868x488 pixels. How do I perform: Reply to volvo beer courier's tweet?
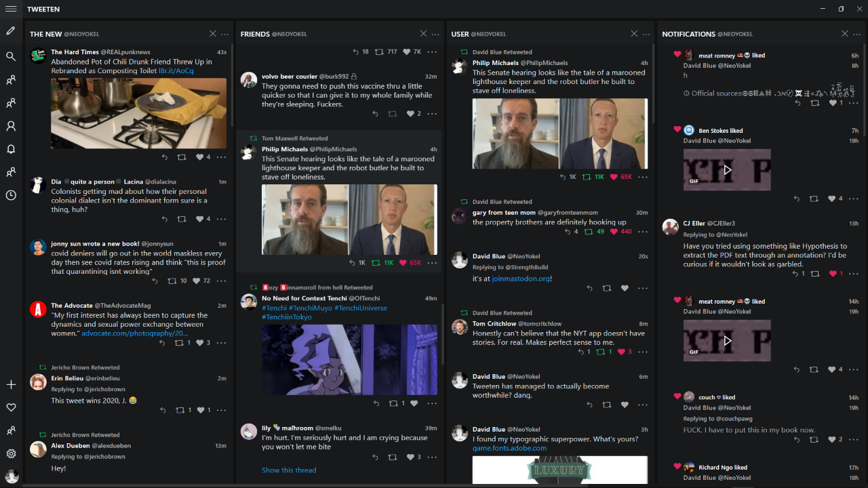coord(375,114)
